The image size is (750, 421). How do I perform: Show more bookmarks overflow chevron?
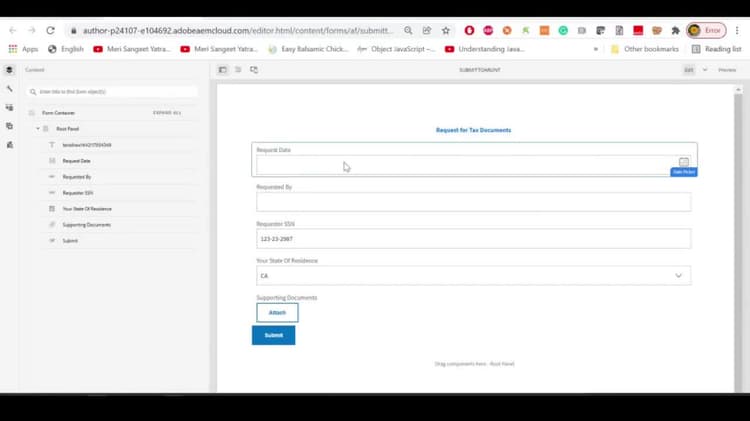596,49
